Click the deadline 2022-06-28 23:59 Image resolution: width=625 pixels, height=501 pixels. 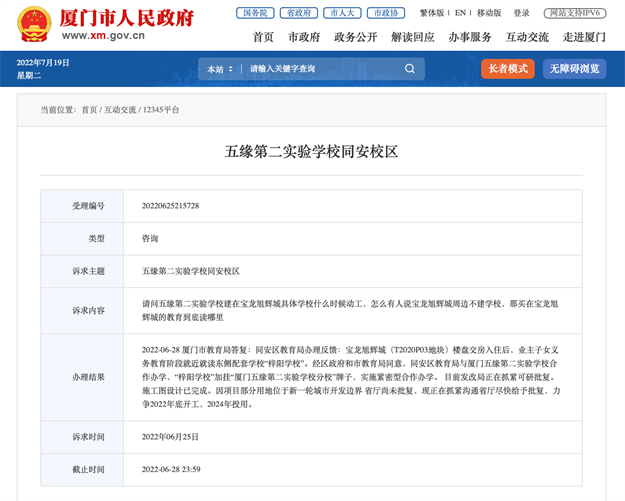(171, 470)
